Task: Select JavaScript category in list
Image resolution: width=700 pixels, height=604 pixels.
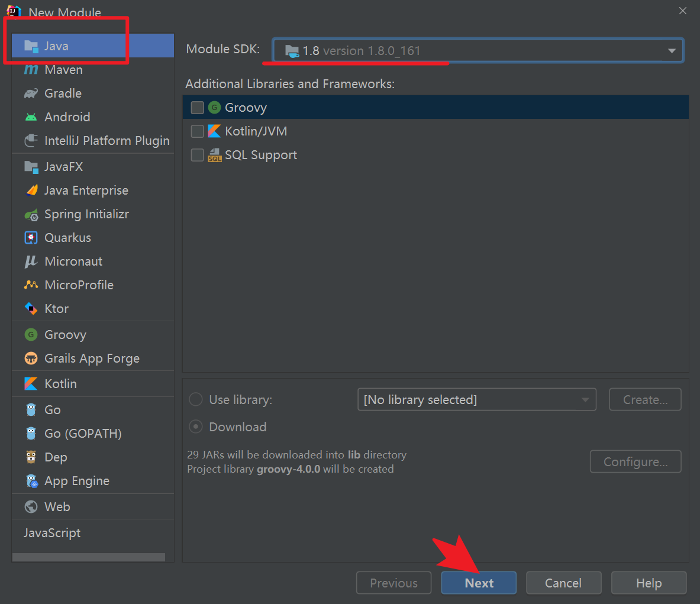Action: pos(93,532)
